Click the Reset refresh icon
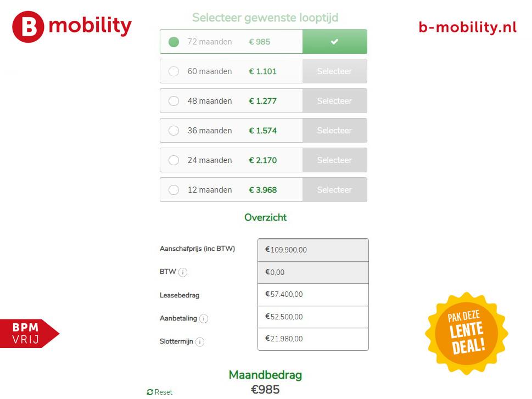 (150, 392)
